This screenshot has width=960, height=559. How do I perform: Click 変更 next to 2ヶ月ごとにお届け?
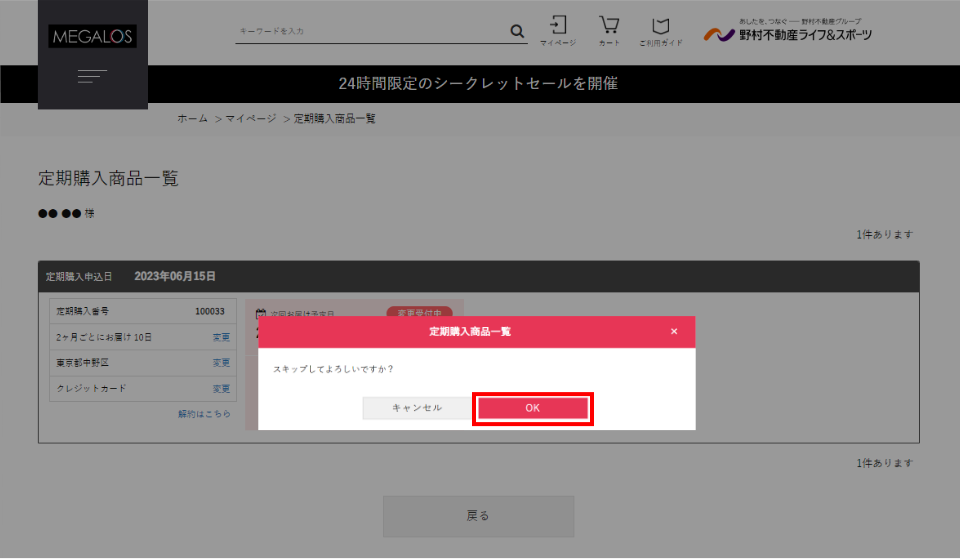coord(221,337)
